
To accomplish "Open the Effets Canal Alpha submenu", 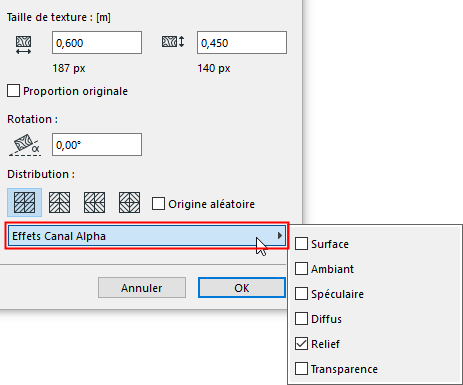I will coord(147,236).
